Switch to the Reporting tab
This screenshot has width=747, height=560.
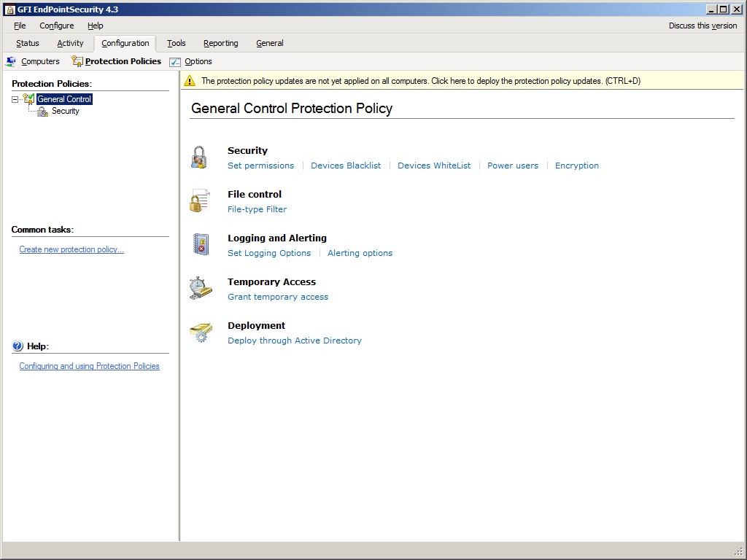tap(220, 43)
